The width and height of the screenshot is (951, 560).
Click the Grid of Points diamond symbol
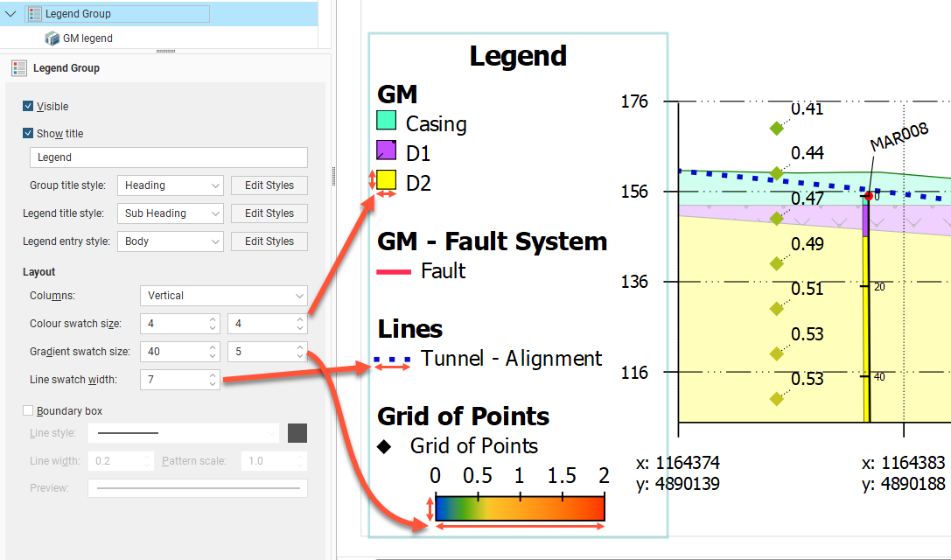tap(384, 446)
